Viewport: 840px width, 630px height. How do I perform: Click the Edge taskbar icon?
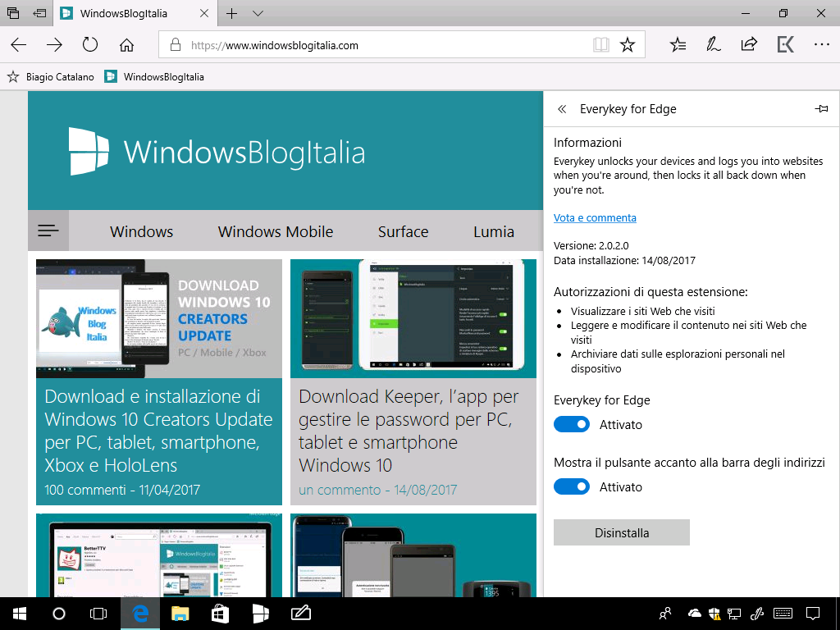click(x=139, y=614)
